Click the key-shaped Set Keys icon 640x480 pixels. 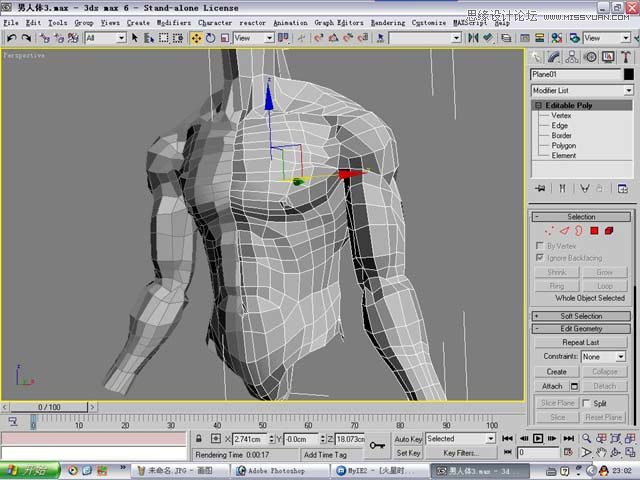(378, 445)
